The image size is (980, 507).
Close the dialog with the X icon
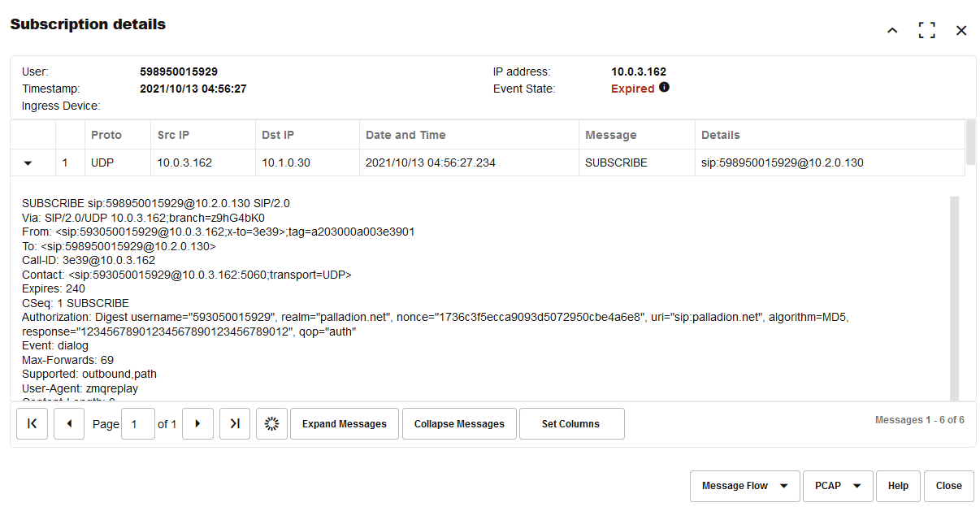tap(961, 31)
